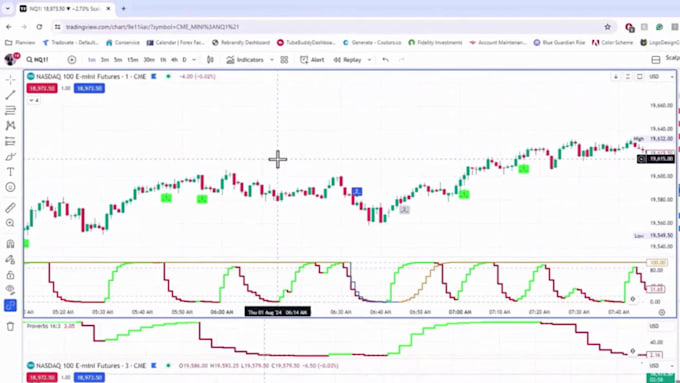680x383 pixels.
Task: Switch to the 15m timeframe
Action: point(133,60)
